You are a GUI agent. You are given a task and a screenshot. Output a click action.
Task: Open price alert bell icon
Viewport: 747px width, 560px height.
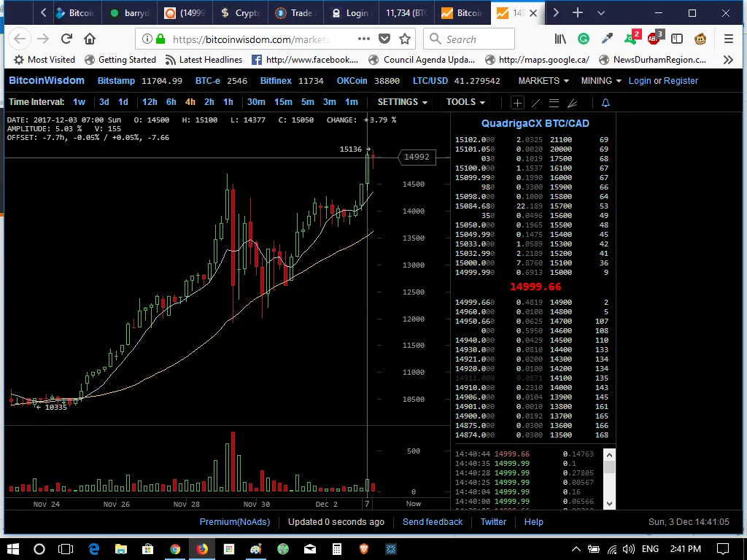(x=605, y=102)
